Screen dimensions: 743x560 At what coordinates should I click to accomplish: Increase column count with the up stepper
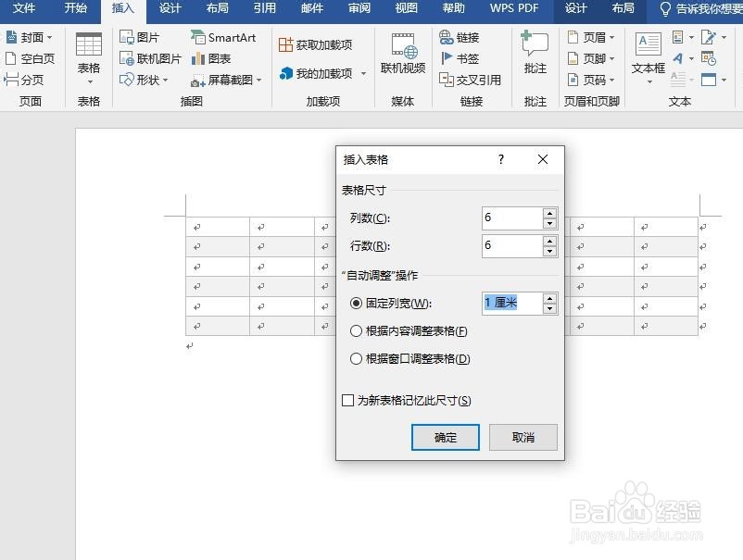coord(550,213)
